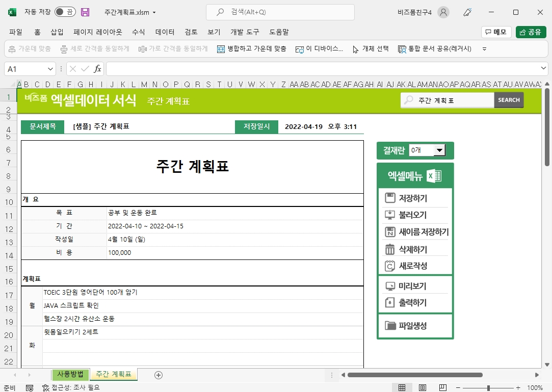Click the 삭제하기 trash icon
Screen dimensions: 552x392
click(390, 249)
